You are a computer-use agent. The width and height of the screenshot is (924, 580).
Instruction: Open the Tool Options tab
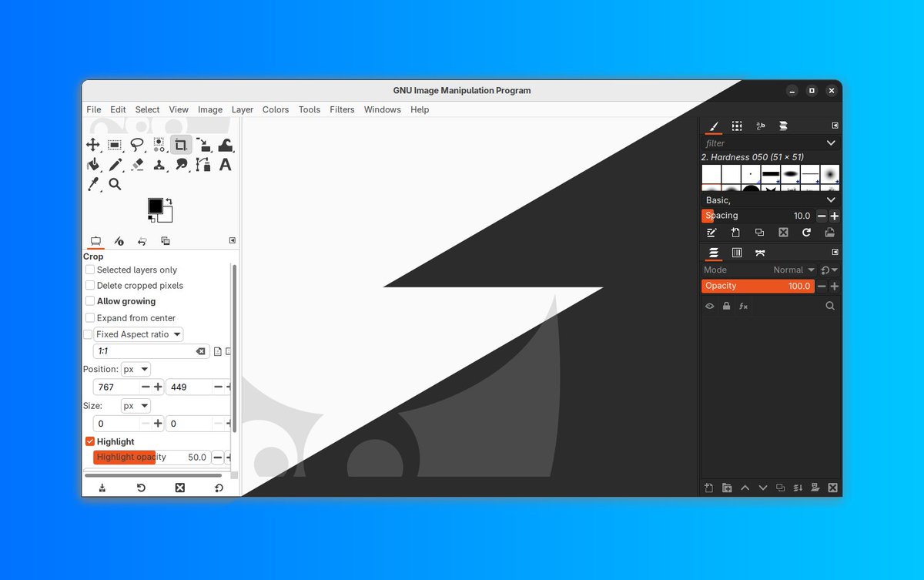pos(95,241)
